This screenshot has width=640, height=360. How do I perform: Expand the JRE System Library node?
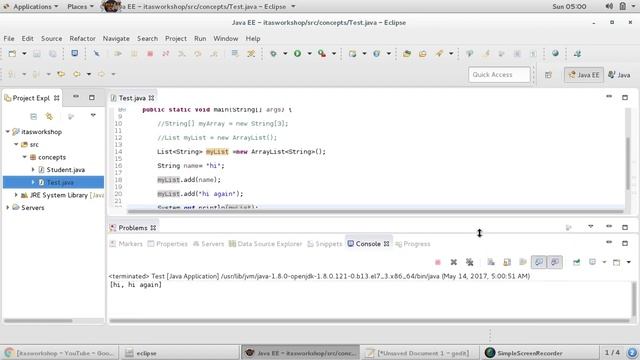pyautogui.click(x=16, y=195)
